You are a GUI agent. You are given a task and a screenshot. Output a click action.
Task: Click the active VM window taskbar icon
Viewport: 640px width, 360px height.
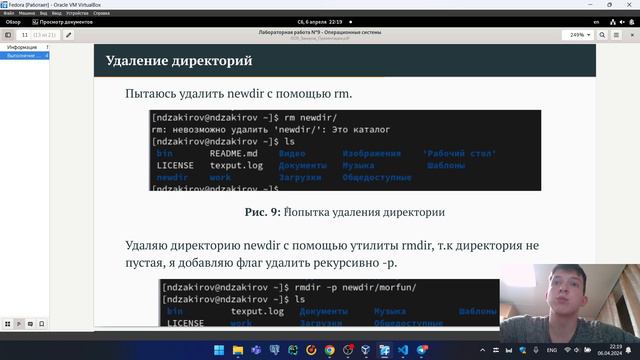384,350
